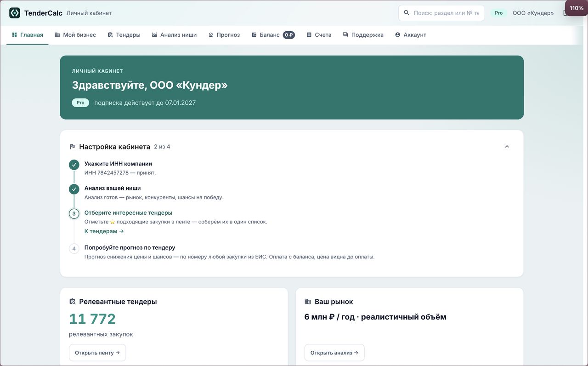This screenshot has width=588, height=366.
Task: Follow the К тендерам link
Action: pos(104,231)
